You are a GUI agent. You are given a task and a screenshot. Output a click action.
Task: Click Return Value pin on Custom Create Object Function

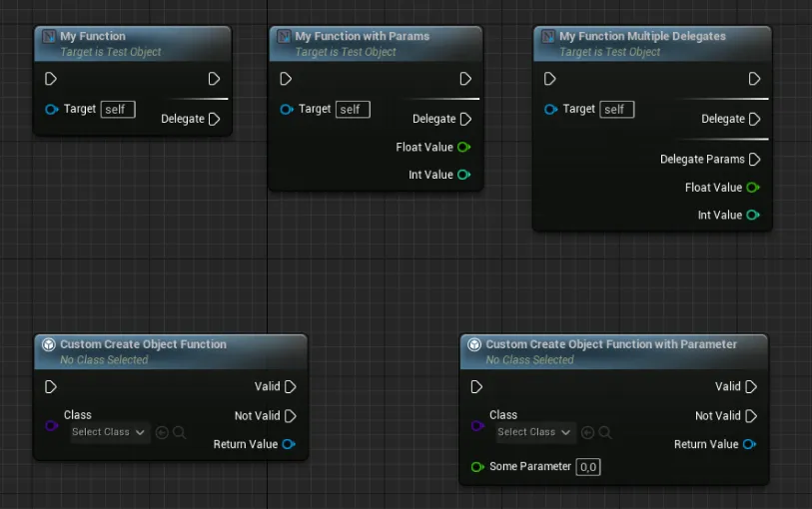coord(289,444)
